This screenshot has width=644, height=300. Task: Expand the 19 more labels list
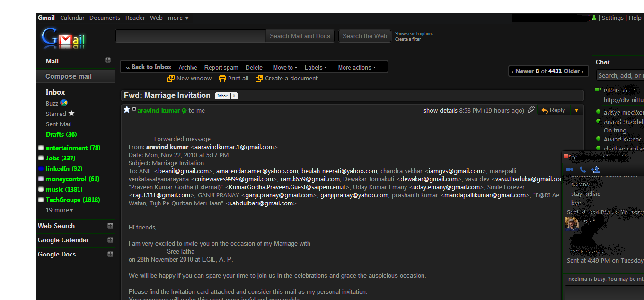point(59,210)
